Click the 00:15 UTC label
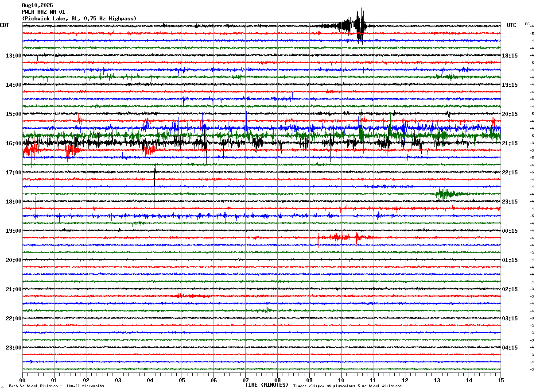The width and height of the screenshot is (536, 392). click(510, 231)
